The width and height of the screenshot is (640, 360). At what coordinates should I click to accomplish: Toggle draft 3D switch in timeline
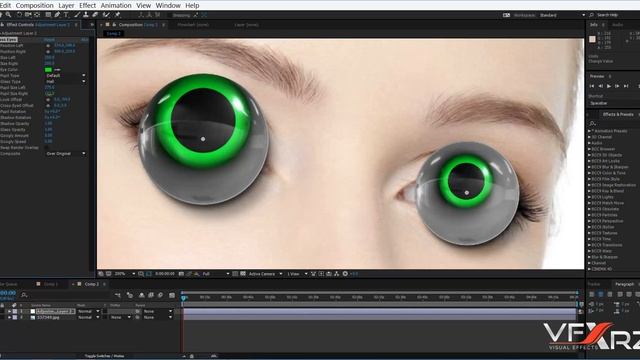129,295
